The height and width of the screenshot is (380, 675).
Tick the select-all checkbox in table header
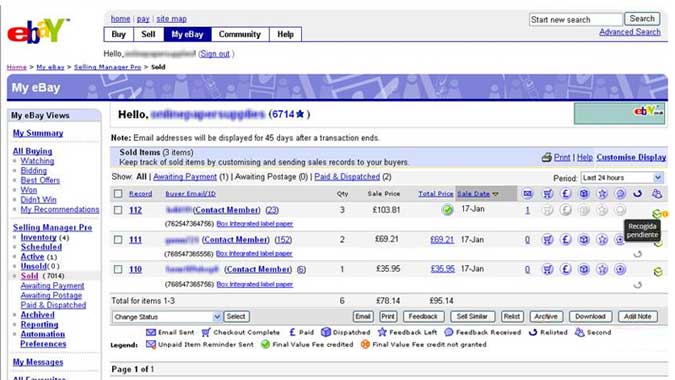pos(118,194)
